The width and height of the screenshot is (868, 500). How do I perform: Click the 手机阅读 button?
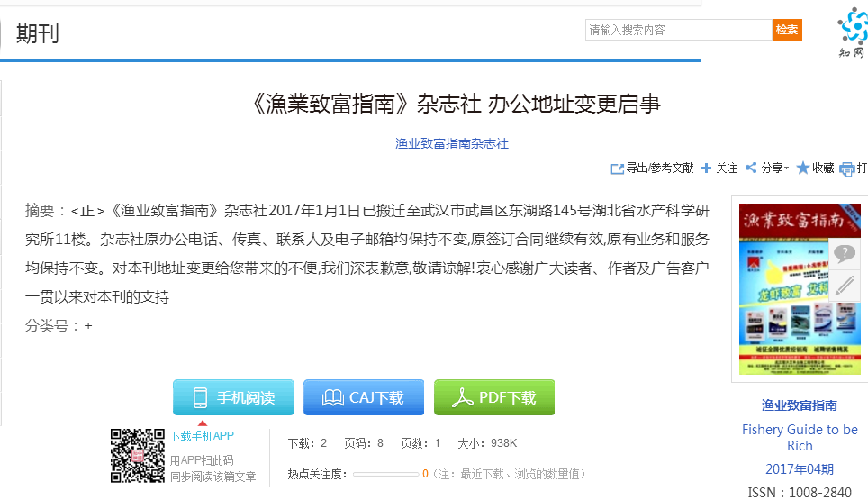tap(233, 397)
